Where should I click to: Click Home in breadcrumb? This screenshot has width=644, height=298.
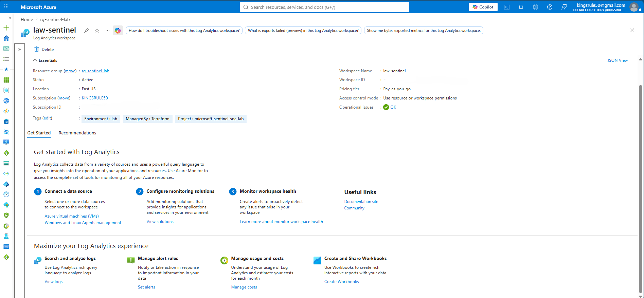tap(27, 19)
